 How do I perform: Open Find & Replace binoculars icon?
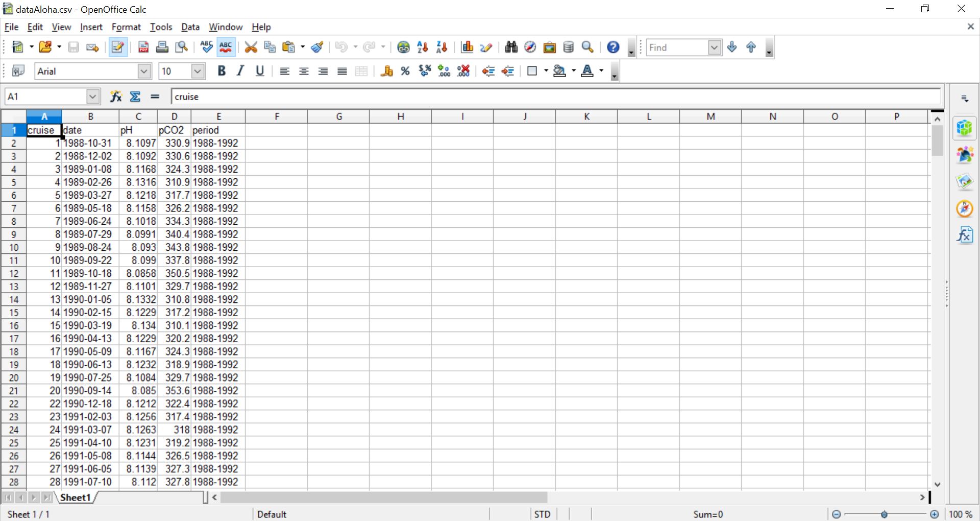(511, 47)
